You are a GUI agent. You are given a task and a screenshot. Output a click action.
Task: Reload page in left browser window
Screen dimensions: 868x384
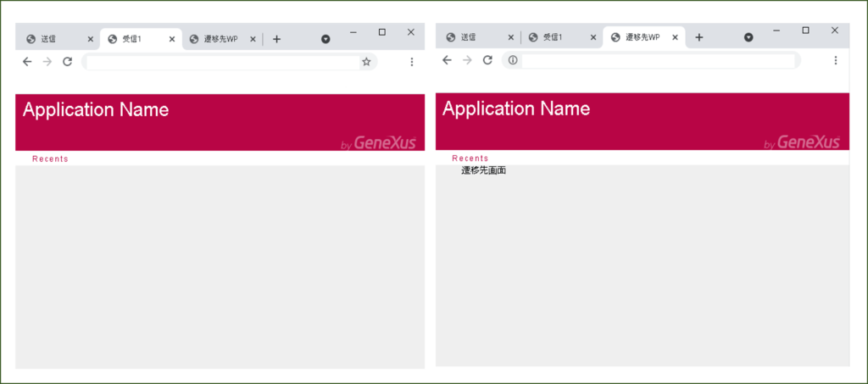[x=67, y=62]
